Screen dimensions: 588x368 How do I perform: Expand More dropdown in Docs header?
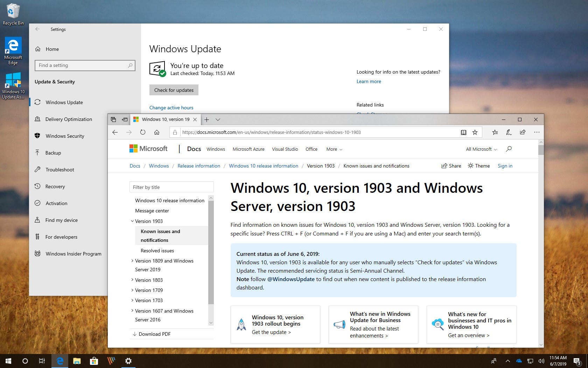[x=334, y=149]
